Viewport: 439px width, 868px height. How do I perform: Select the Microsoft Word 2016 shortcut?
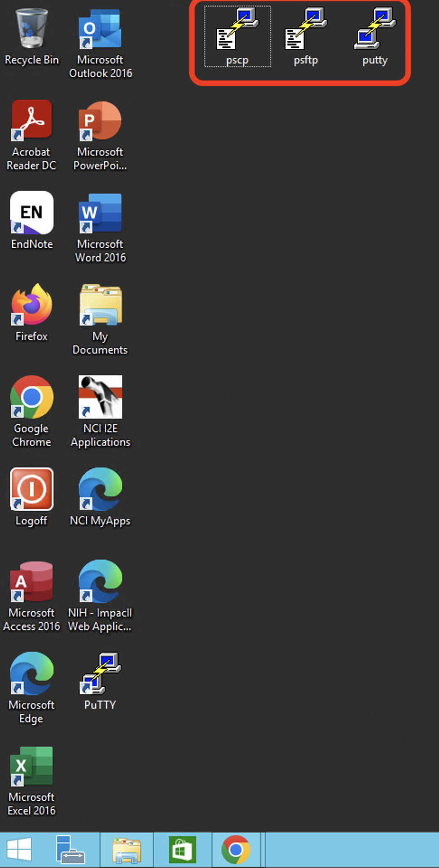pos(100,213)
